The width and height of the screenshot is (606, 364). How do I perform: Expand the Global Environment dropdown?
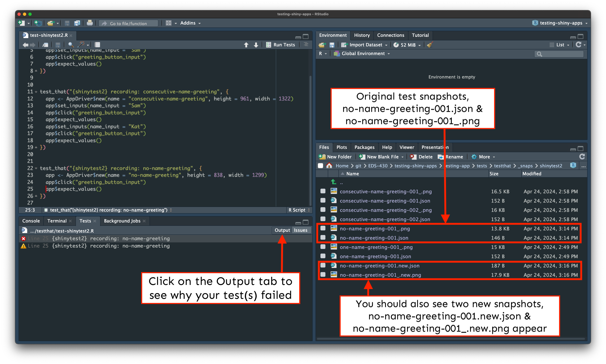point(363,54)
